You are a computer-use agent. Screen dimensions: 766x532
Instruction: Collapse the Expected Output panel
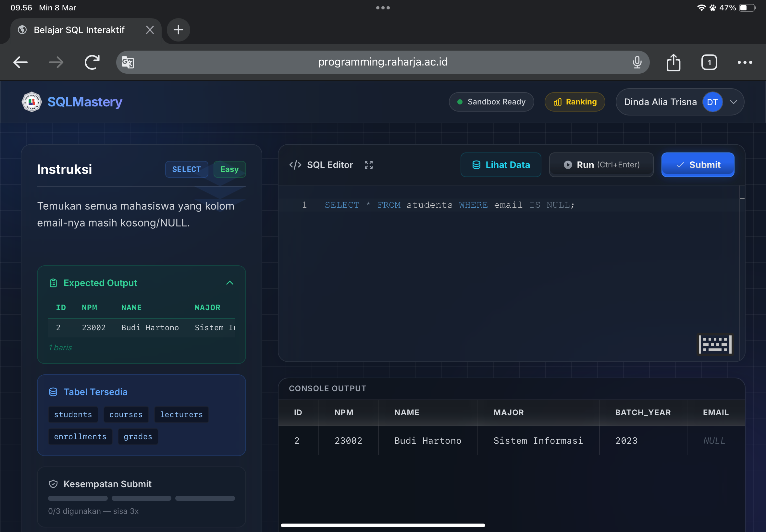pyautogui.click(x=230, y=283)
